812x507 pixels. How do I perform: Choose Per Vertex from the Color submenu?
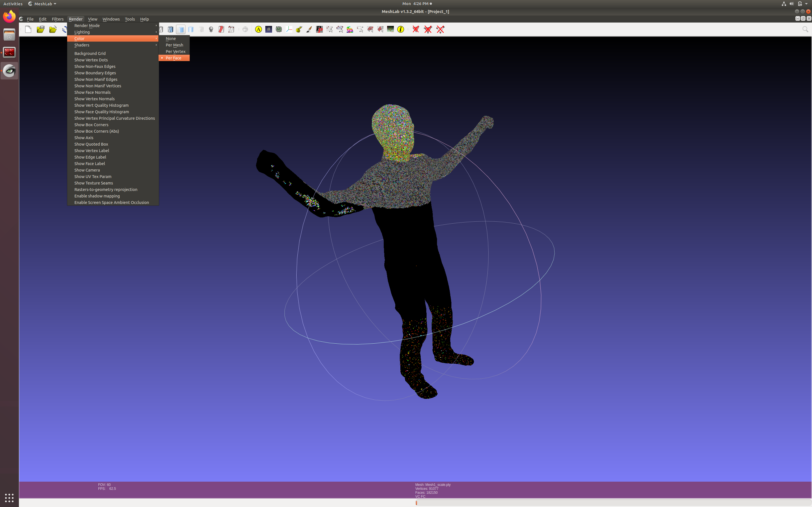pyautogui.click(x=175, y=51)
